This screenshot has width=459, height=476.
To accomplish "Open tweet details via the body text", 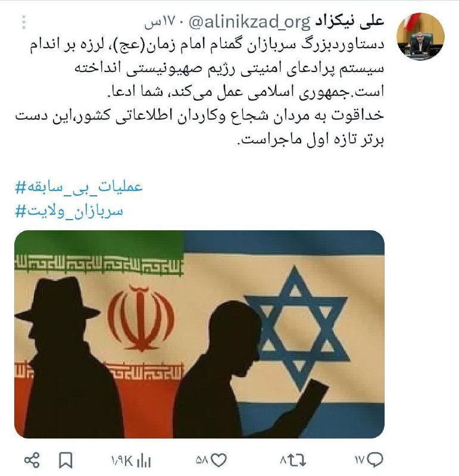I will (x=199, y=92).
